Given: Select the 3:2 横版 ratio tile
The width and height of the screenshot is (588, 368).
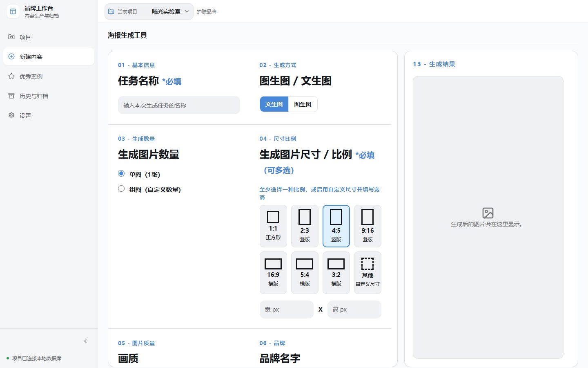Looking at the screenshot, I should (x=336, y=273).
